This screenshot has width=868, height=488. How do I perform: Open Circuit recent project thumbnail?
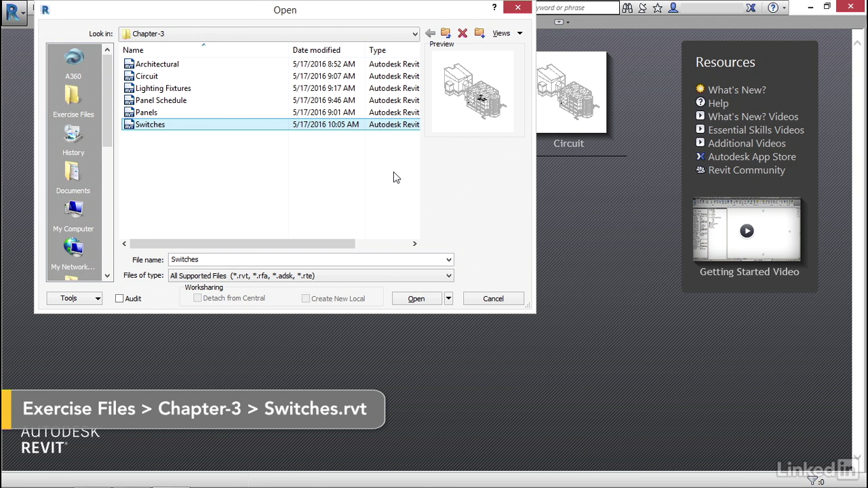pos(570,92)
